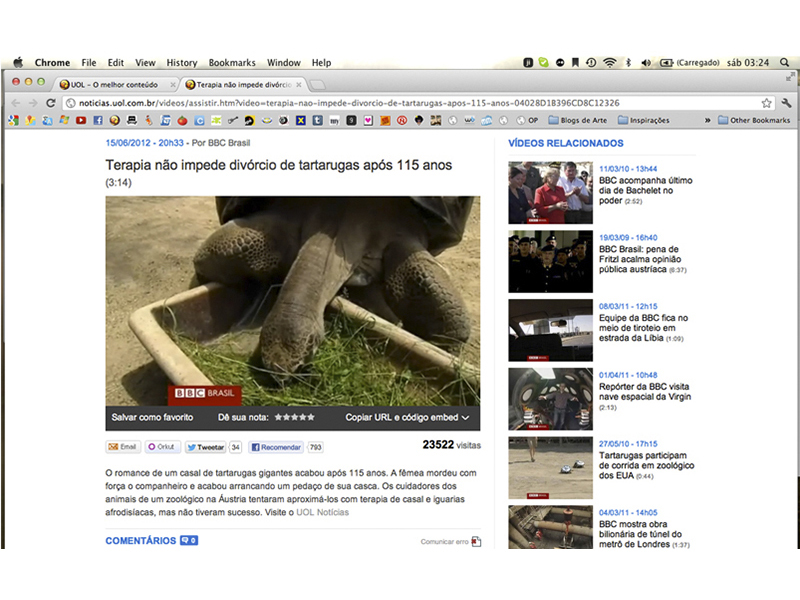This screenshot has height=600, width=800.
Task: Share on Orkut button
Action: pos(162,447)
